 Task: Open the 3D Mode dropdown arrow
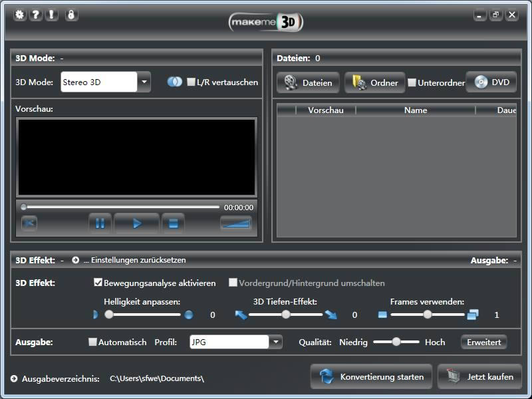coord(144,82)
